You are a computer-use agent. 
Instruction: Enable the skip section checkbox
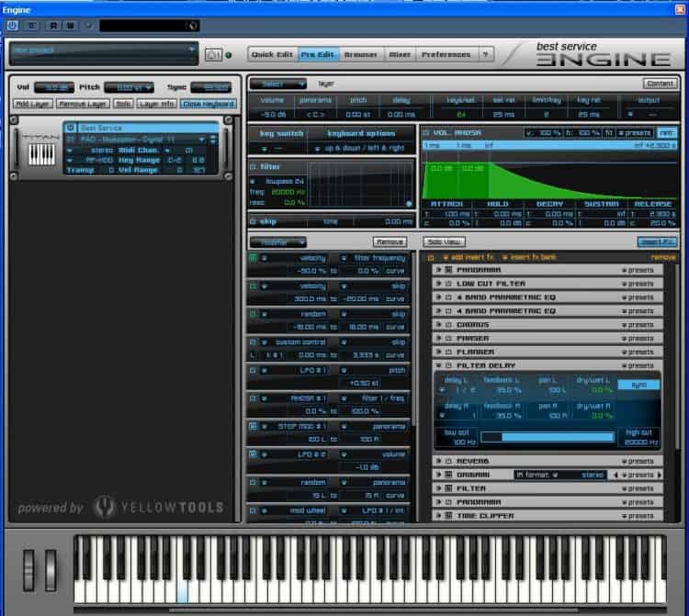253,222
